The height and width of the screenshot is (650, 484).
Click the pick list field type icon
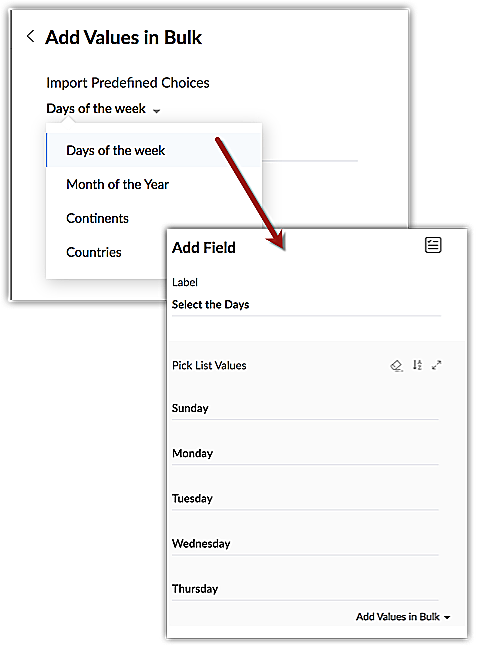(x=433, y=245)
